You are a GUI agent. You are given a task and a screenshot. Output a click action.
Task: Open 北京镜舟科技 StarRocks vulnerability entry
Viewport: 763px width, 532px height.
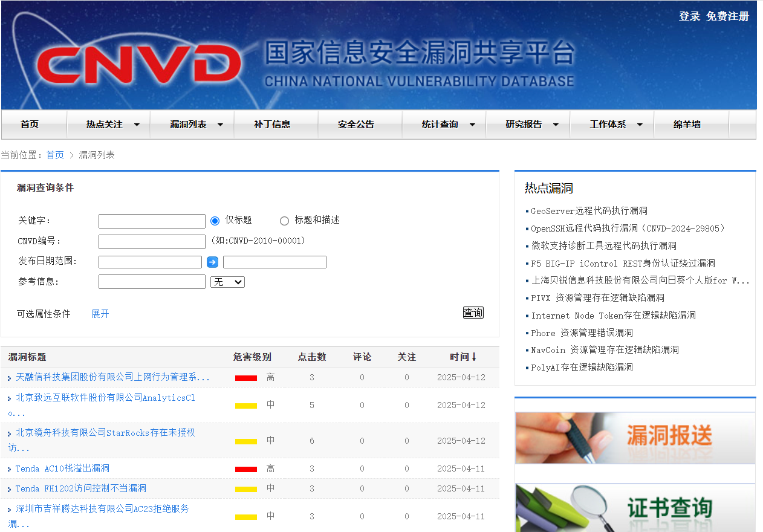click(x=102, y=441)
